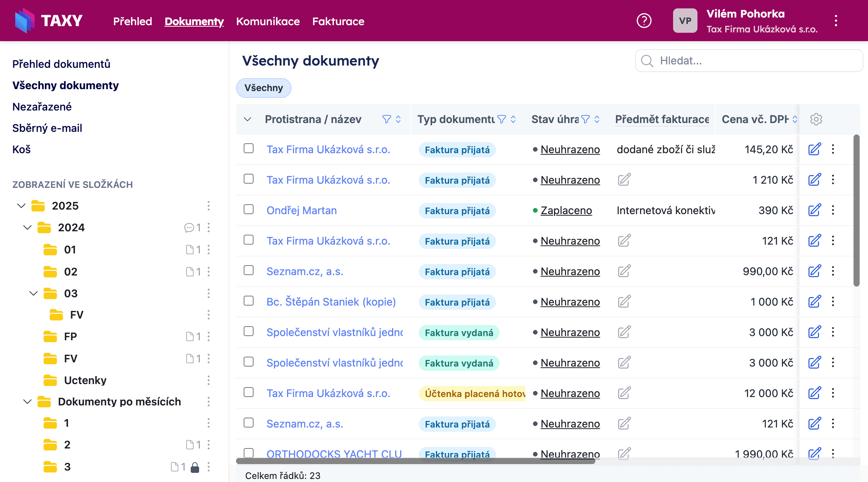The width and height of the screenshot is (868, 482).
Task: Click the lock icon on folder 3
Action: pos(195,467)
